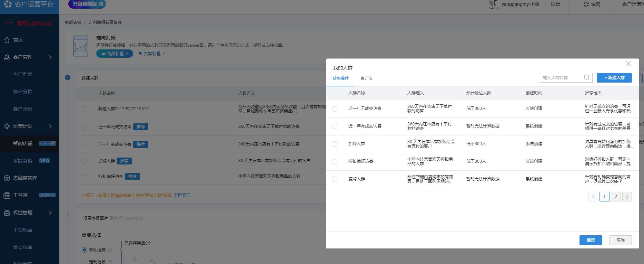Image resolution: width=644 pixels, height=264 pixels.
Task: Switch to 自定义 tab
Action: (367, 78)
